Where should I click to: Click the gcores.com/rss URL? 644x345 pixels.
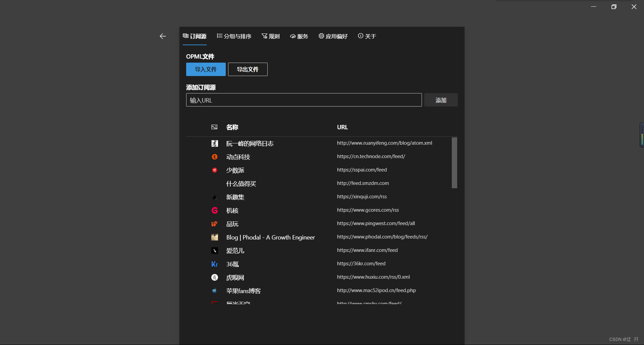(x=368, y=210)
